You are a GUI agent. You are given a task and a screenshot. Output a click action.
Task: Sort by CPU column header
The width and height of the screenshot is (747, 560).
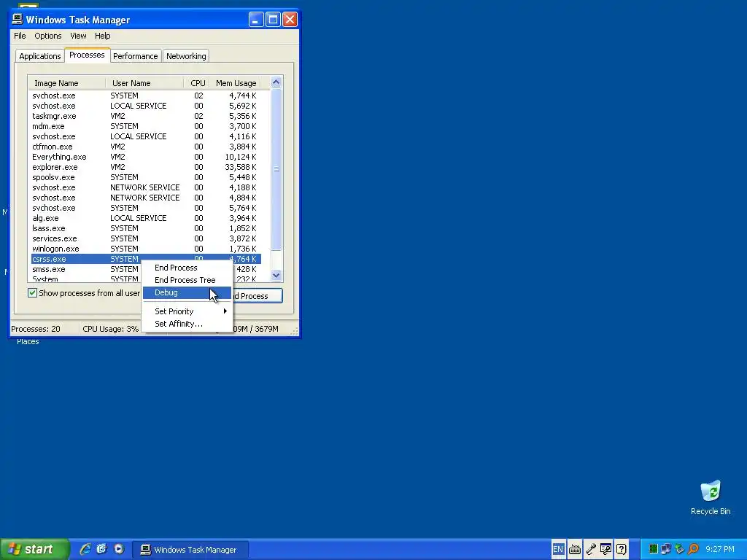[x=197, y=83]
